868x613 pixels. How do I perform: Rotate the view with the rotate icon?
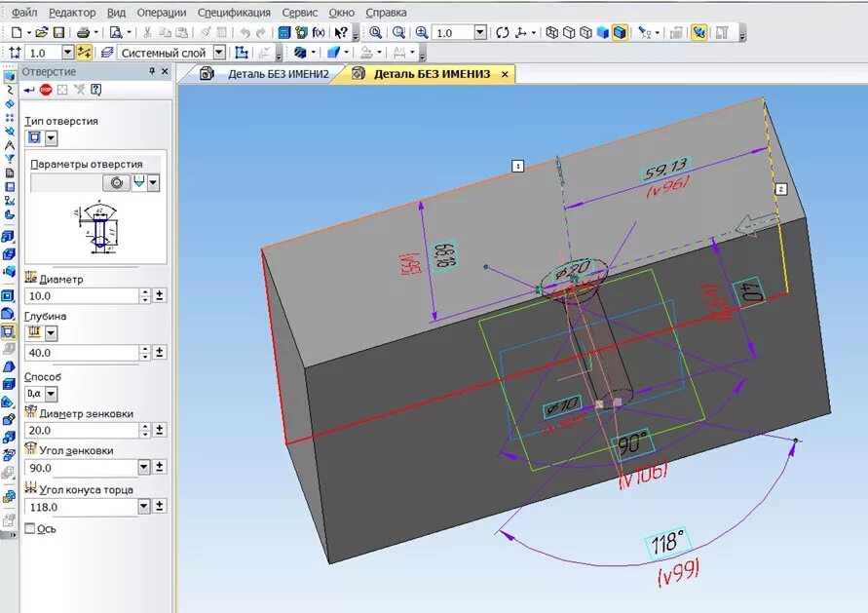click(x=502, y=33)
